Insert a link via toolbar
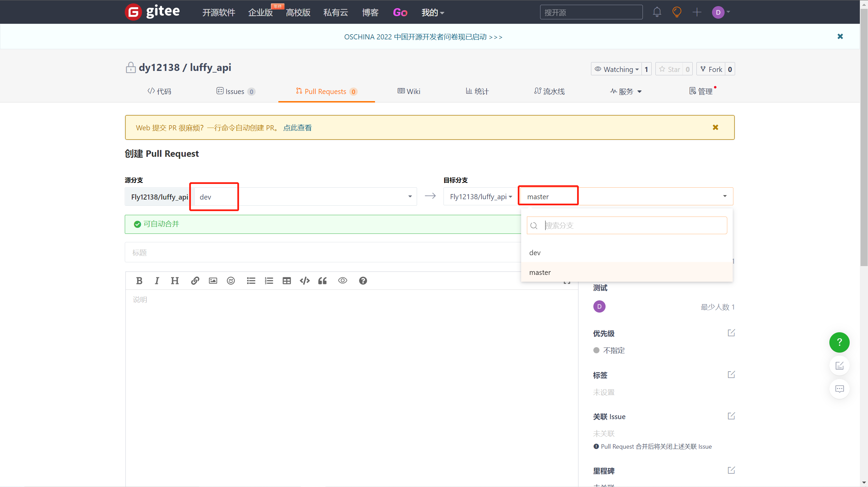The image size is (868, 487). click(x=195, y=281)
